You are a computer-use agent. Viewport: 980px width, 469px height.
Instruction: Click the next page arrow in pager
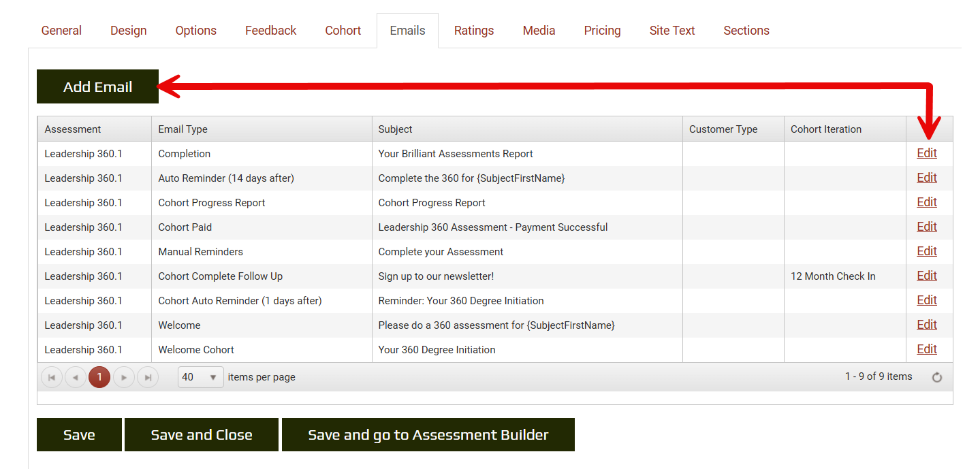[123, 376]
